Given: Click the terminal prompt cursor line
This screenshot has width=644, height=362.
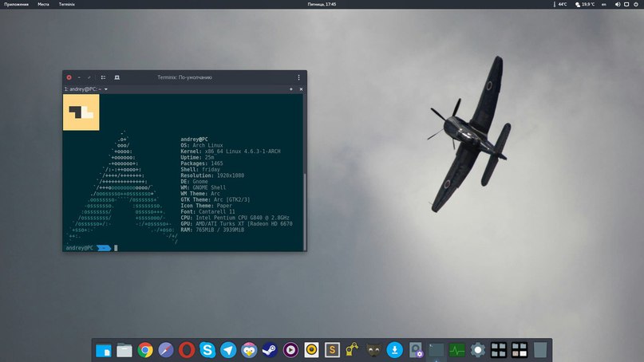Looking at the screenshot, I should click(116, 248).
